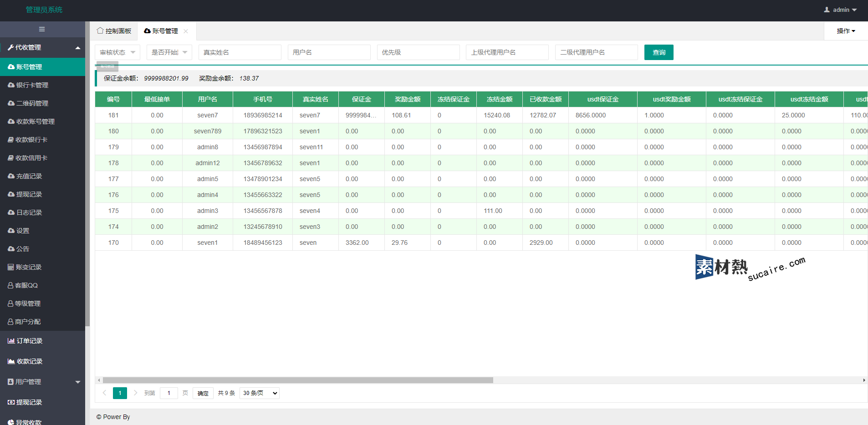
Task: Click the admin user avatar icon
Action: (x=827, y=10)
